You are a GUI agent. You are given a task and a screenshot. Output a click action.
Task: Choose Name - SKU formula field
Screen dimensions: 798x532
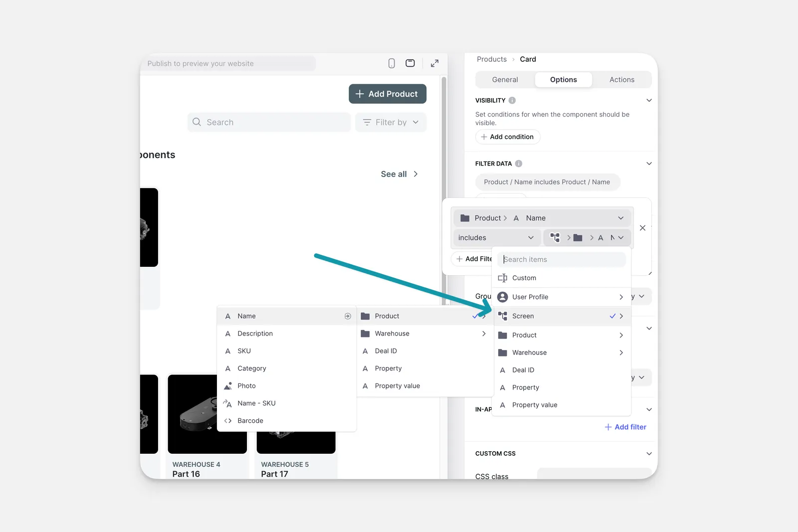287,403
